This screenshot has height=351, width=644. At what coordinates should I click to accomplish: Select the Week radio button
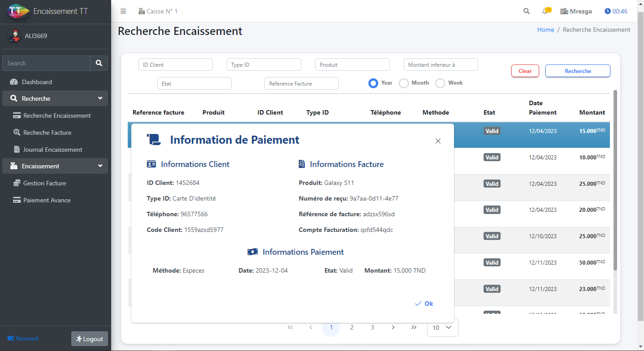pyautogui.click(x=440, y=83)
